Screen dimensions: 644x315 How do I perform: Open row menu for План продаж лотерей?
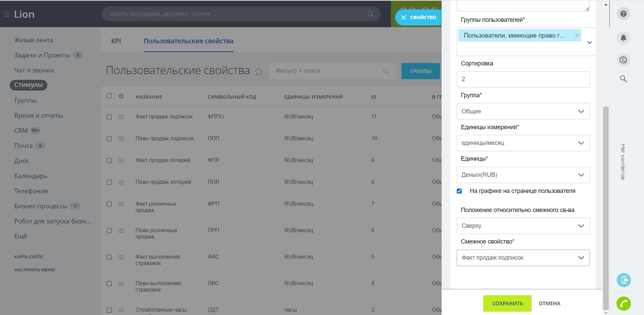pyautogui.click(x=121, y=182)
